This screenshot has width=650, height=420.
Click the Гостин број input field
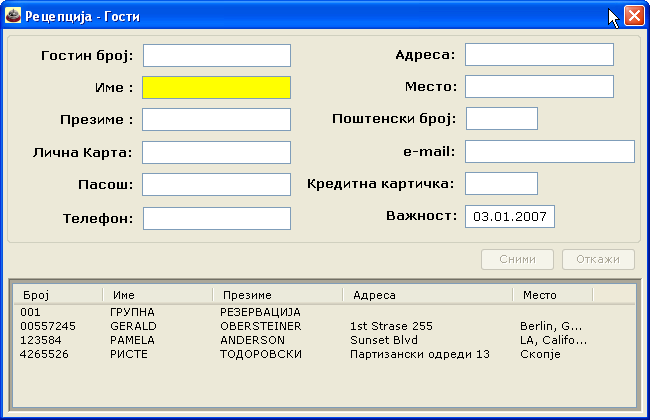click(x=216, y=55)
